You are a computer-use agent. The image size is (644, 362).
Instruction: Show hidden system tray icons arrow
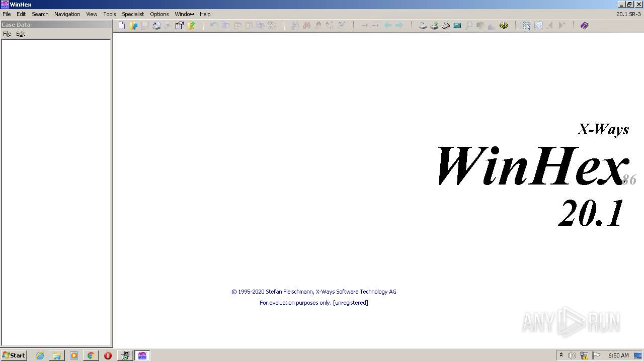(561, 355)
